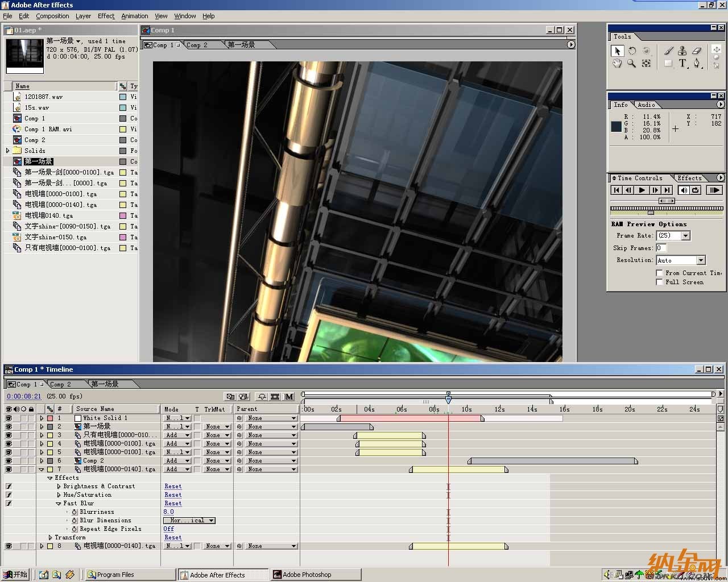Select the Hand tool

[x=617, y=64]
